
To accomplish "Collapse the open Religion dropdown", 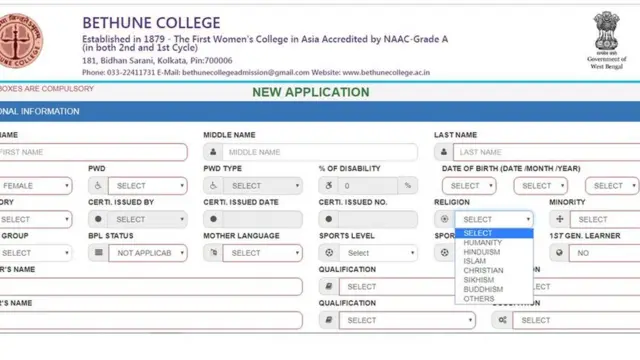I will [x=494, y=219].
